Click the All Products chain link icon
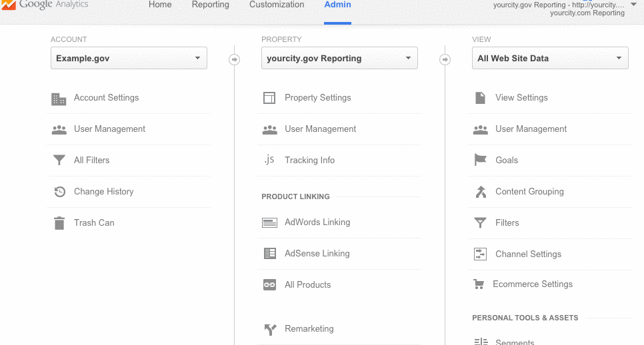 (269, 284)
